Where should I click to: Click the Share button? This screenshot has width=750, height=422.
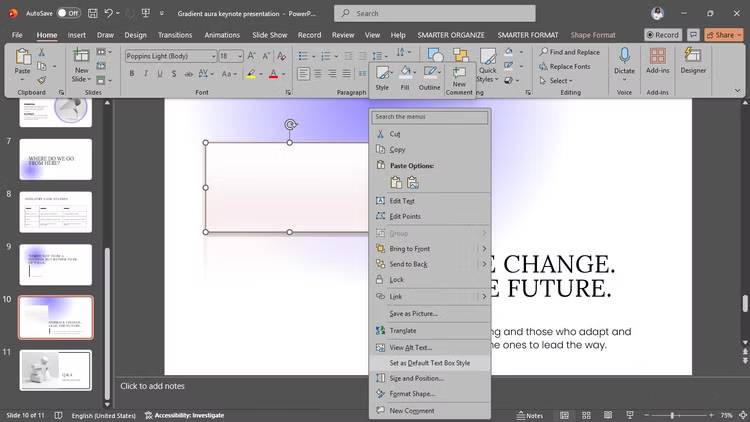click(720, 35)
